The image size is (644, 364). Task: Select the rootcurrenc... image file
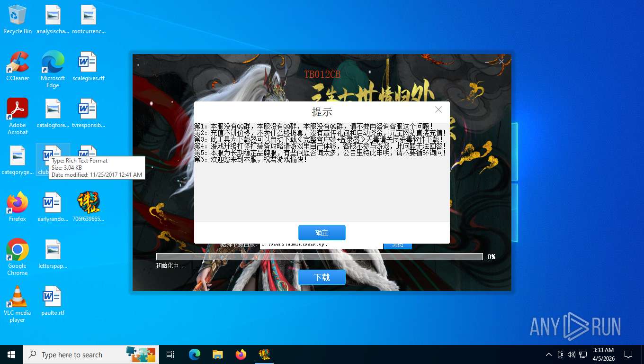(89, 20)
